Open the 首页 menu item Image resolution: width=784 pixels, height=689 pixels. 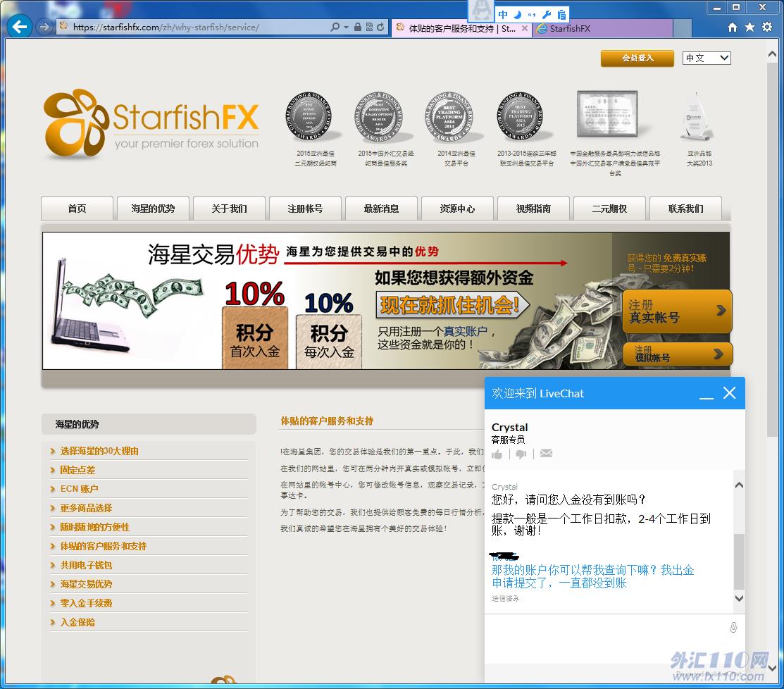77,209
